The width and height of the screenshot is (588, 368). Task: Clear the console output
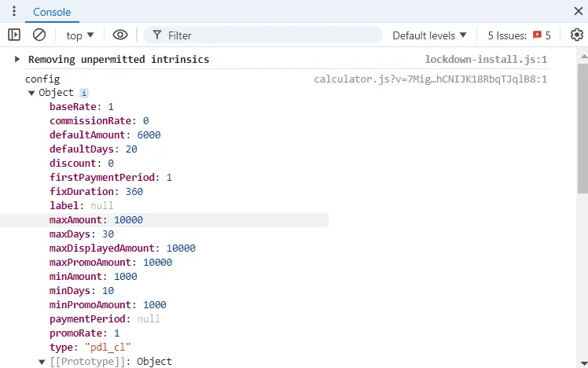39,35
